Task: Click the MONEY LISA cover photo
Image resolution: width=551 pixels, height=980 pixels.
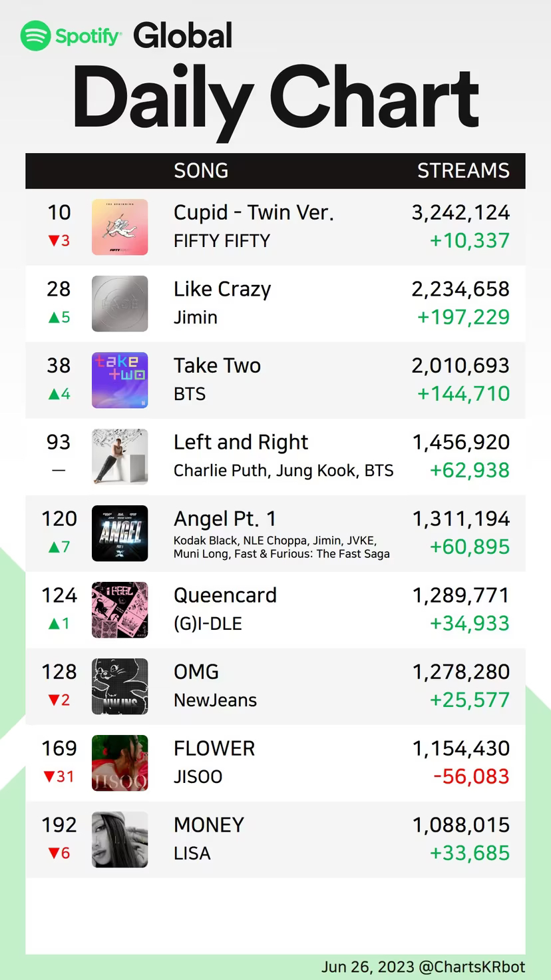Action: (120, 840)
